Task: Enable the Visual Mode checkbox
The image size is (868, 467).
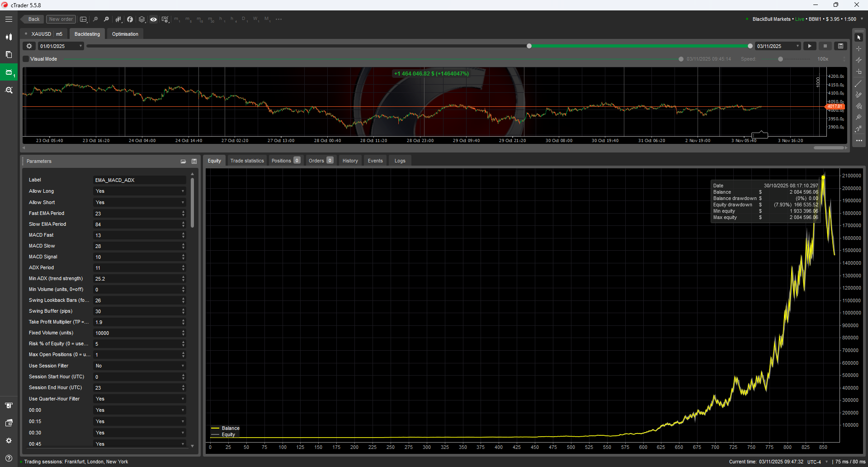Action: point(25,59)
